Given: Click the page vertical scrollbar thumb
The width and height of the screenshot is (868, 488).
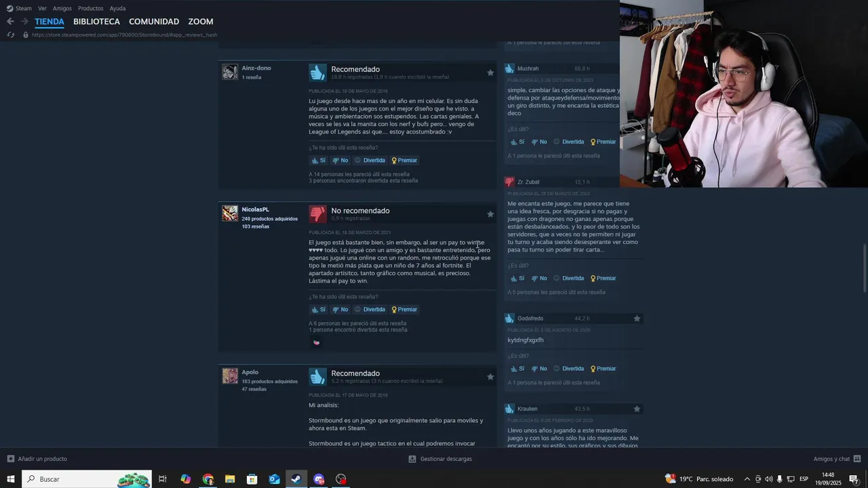Looking at the screenshot, I should tap(864, 268).
